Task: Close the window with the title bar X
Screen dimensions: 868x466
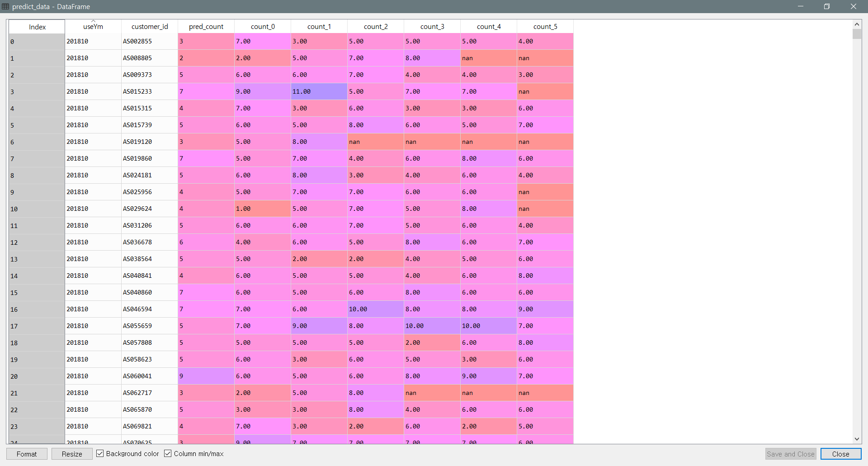Action: point(854,6)
